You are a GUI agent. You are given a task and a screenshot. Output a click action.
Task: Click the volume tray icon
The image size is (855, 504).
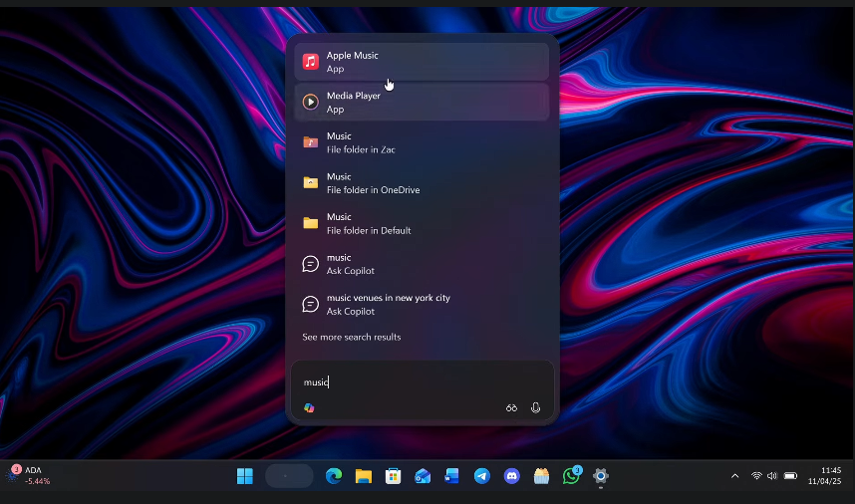772,476
